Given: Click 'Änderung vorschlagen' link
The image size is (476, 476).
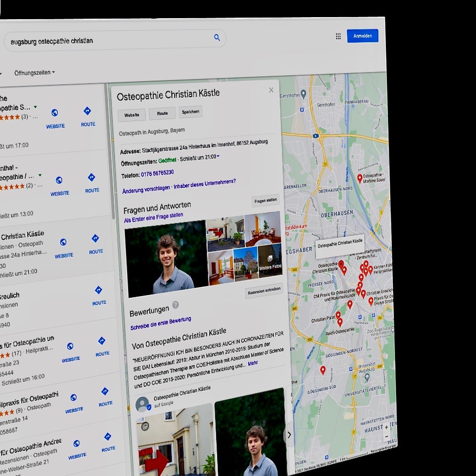Looking at the screenshot, I should pyautogui.click(x=146, y=188).
